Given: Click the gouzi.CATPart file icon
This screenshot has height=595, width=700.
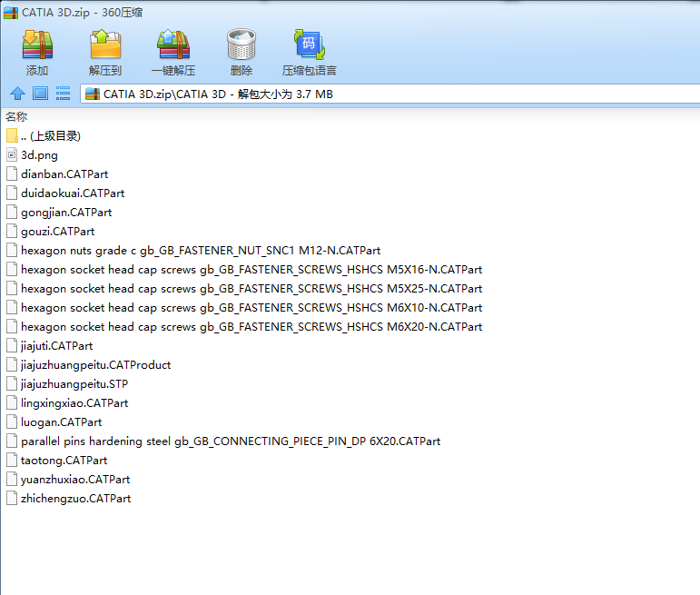Looking at the screenshot, I should (x=12, y=232).
